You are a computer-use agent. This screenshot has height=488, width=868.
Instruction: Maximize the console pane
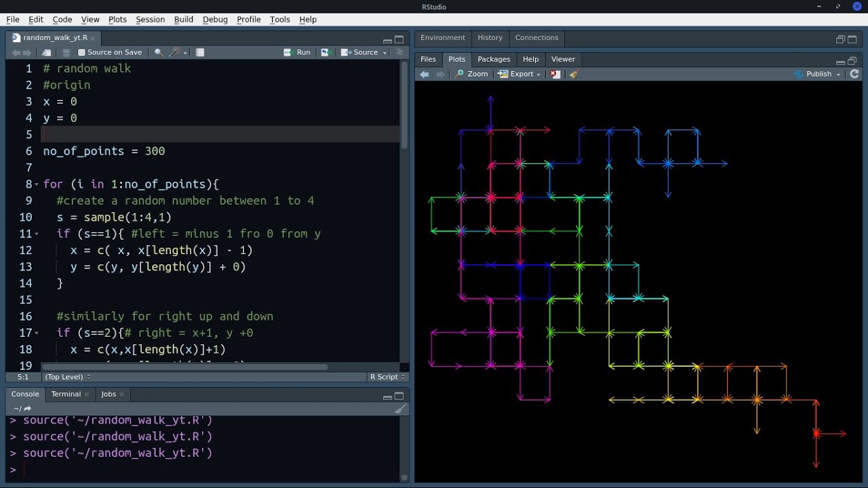click(x=399, y=396)
